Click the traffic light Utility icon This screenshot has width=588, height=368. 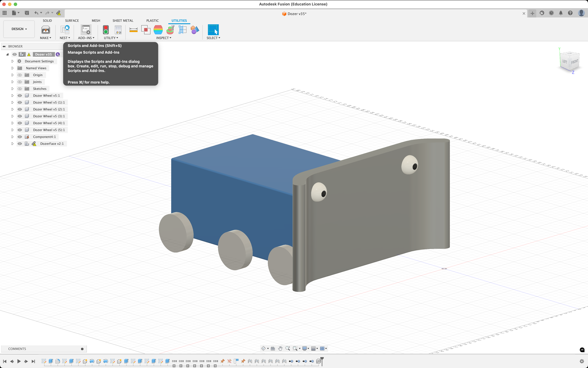pos(106,30)
